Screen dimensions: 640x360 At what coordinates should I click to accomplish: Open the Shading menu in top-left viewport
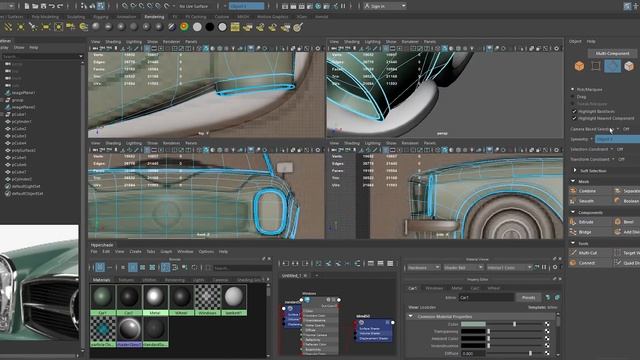113,41
